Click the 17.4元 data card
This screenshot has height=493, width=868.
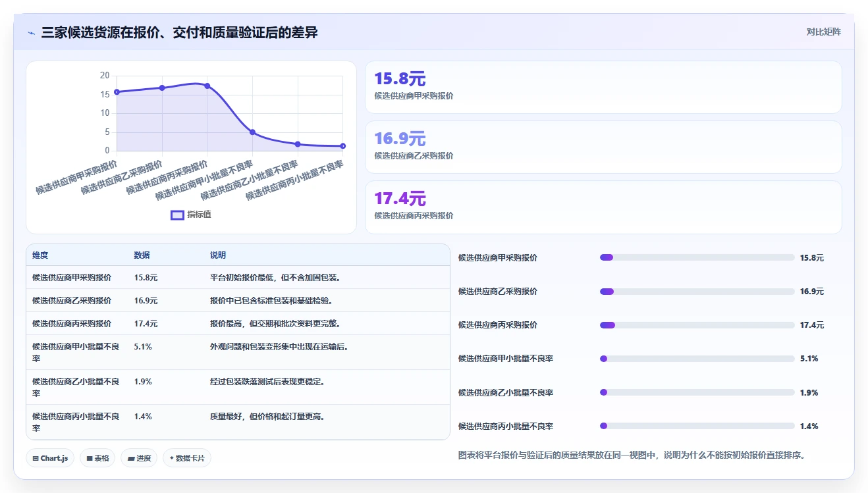[x=603, y=207]
